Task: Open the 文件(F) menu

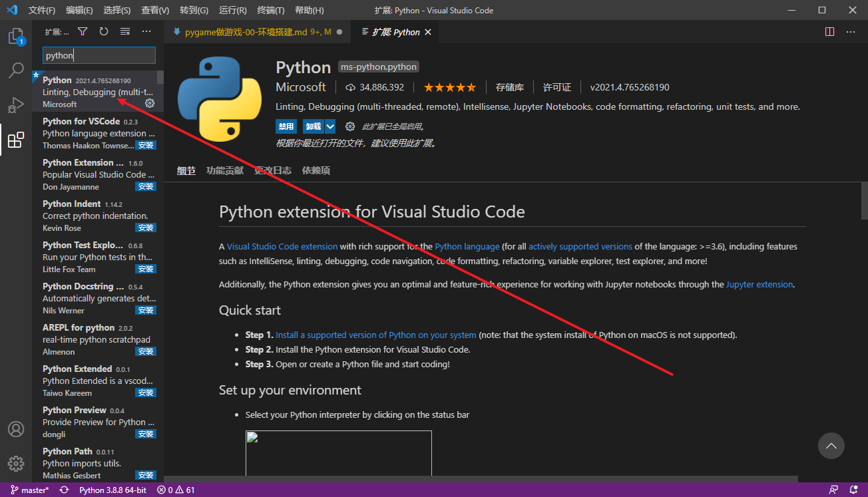Action: [42, 11]
